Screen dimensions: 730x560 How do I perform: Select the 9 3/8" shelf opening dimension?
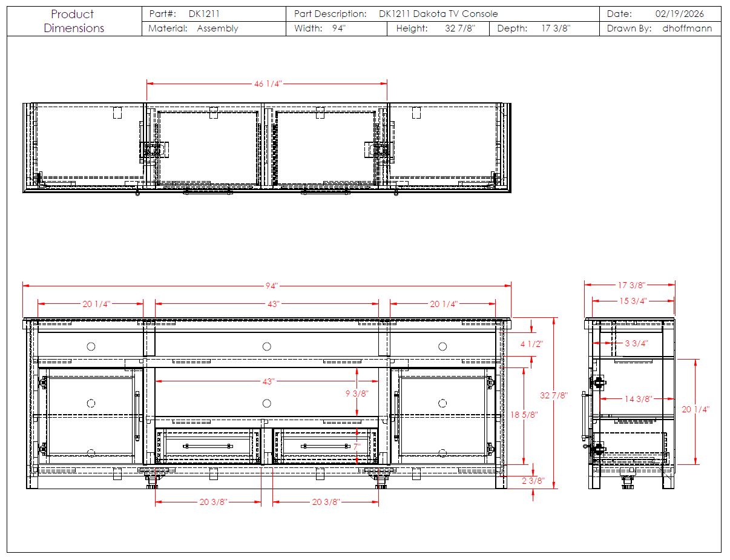pyautogui.click(x=357, y=393)
